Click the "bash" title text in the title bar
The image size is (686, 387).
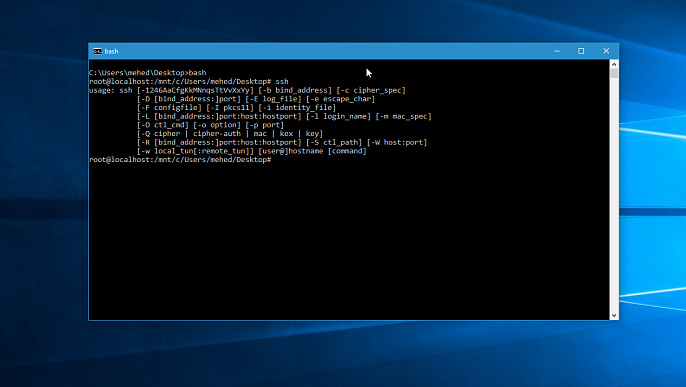(x=111, y=51)
